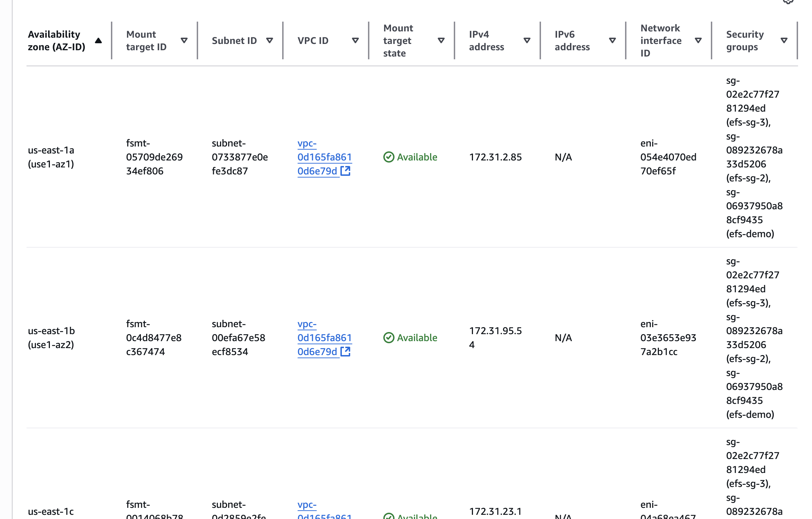Sort by Security groups arrow
Screen dimensions: 812x519
click(784, 40)
